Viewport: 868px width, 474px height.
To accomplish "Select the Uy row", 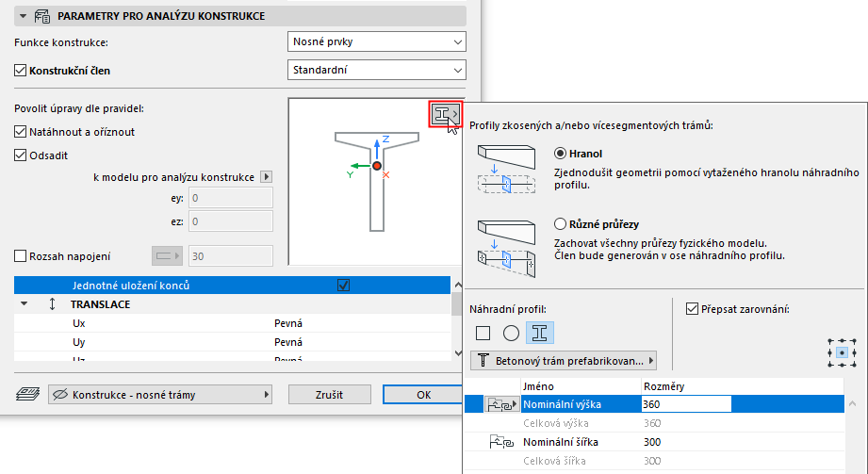I will point(233,342).
